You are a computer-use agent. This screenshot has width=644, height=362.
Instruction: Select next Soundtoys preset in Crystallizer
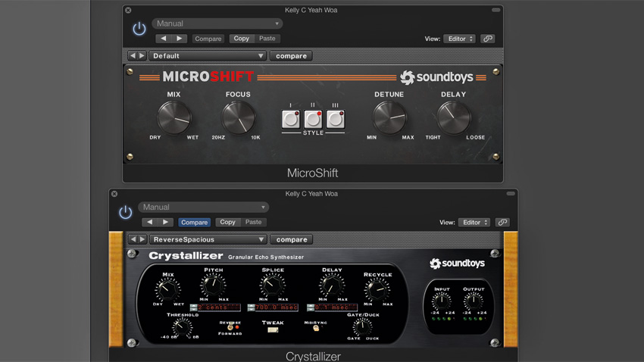142,239
